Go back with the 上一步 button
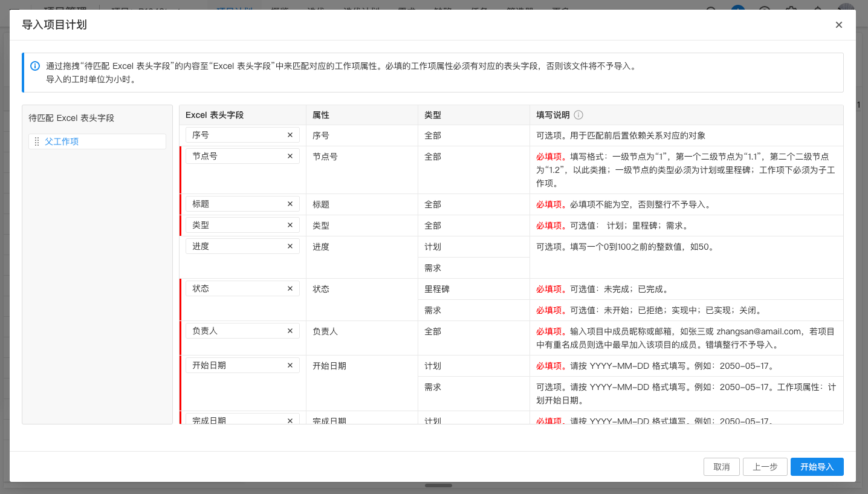Screen dimensions: 868x494 [x=765, y=467]
